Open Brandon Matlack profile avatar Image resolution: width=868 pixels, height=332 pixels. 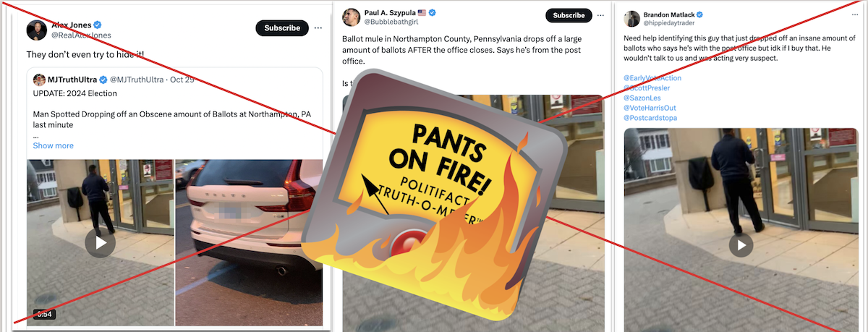coord(631,19)
